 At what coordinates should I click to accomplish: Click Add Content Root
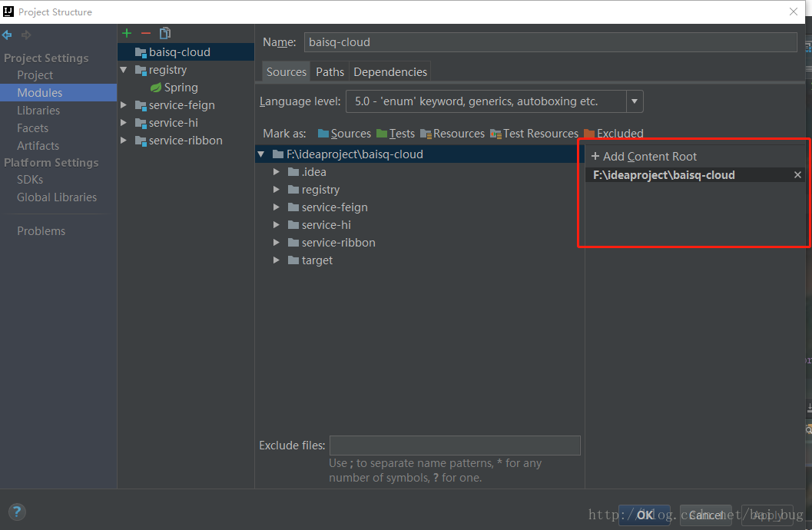pos(644,157)
